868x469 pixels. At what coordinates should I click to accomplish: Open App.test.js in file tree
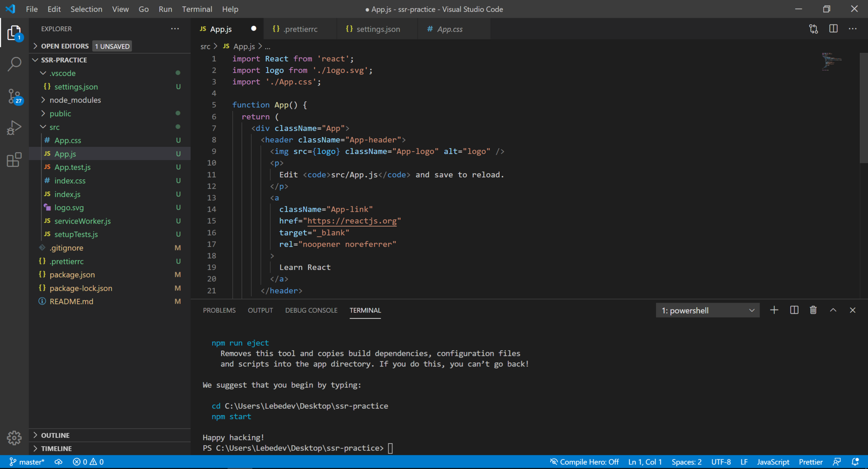coord(110,167)
